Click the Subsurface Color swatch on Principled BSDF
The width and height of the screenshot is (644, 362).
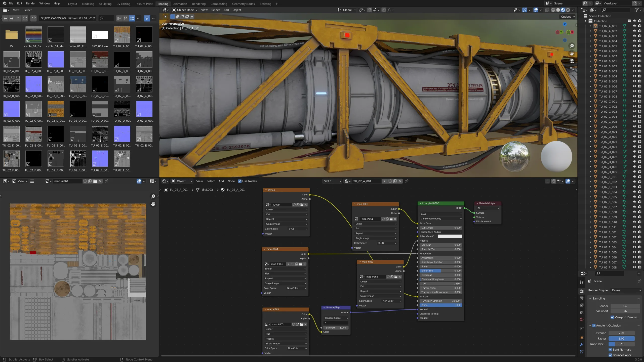[450, 236]
